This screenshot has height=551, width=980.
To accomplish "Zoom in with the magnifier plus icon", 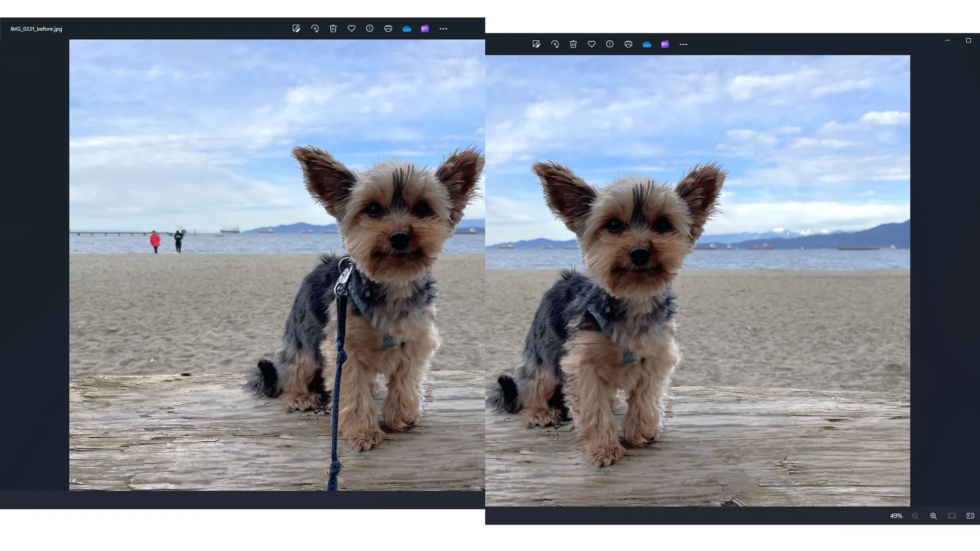I will click(934, 516).
